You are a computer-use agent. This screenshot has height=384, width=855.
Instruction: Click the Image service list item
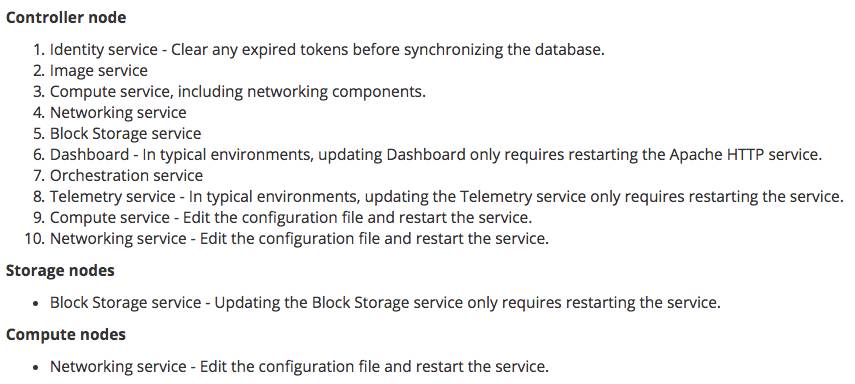pyautogui.click(x=99, y=71)
